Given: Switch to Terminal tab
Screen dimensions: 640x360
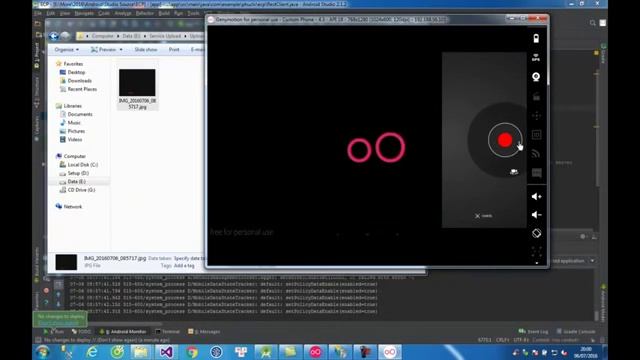Looking at the screenshot, I should coord(167,332).
